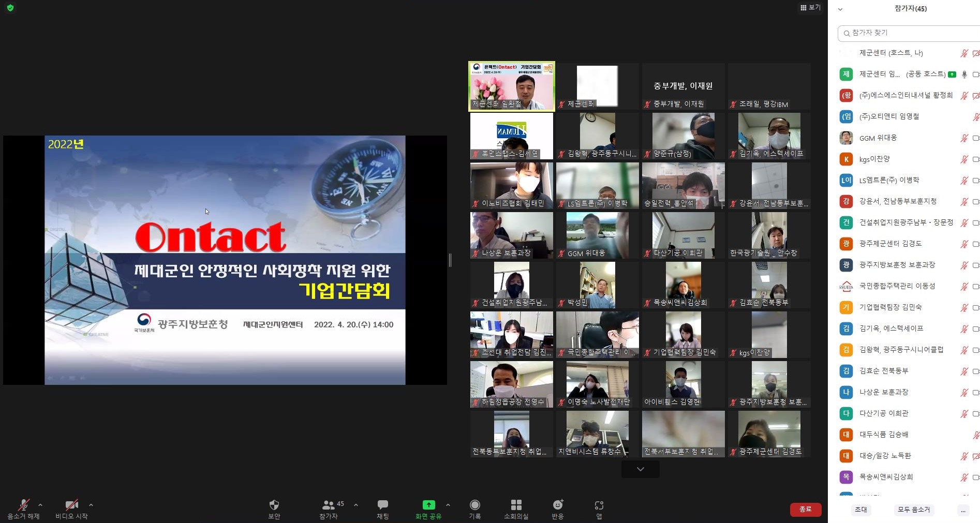Open share options arrow beside 화면 공유
The width and height of the screenshot is (980, 523).
[x=448, y=505]
